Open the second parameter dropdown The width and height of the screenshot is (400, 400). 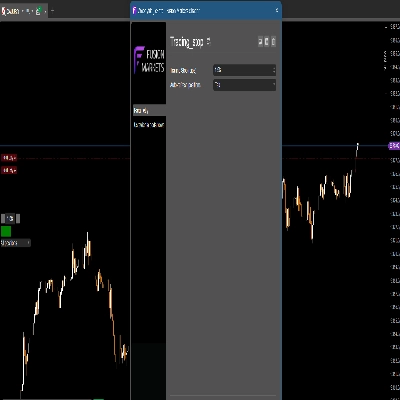(244, 85)
